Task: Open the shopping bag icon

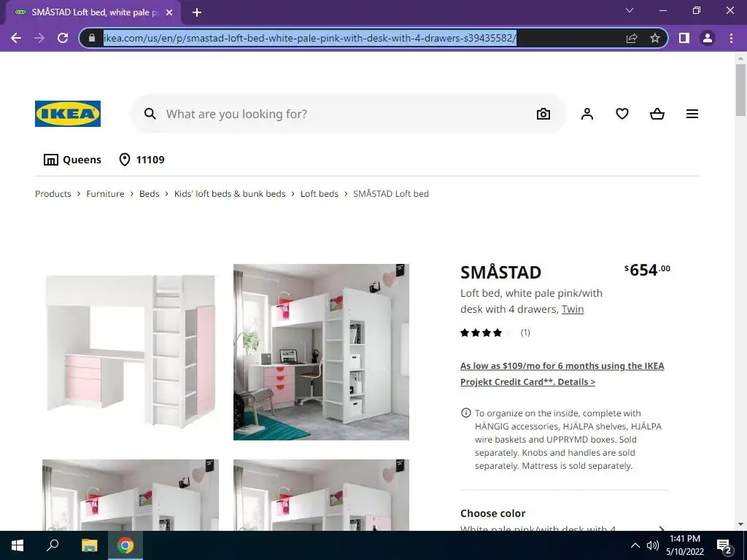Action: pos(657,114)
